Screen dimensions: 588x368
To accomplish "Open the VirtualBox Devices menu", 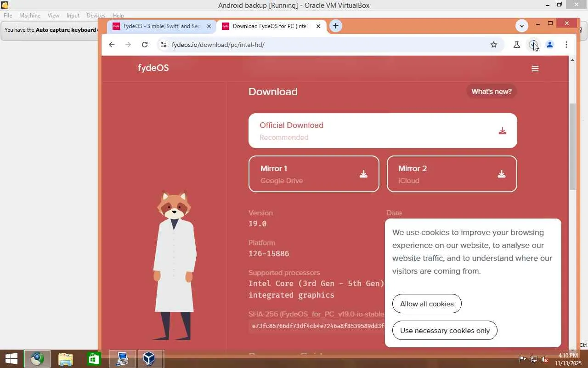I will 96,15.
